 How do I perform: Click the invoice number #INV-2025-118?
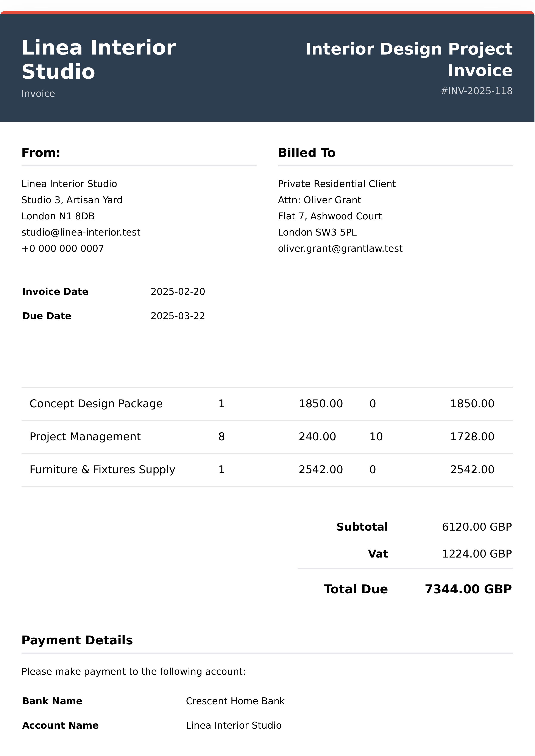click(476, 91)
